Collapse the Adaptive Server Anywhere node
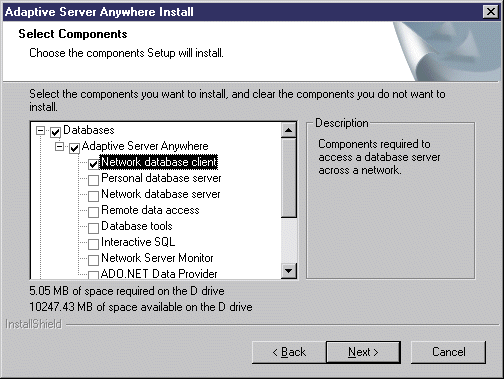The image size is (504, 379). pyautogui.click(x=59, y=146)
